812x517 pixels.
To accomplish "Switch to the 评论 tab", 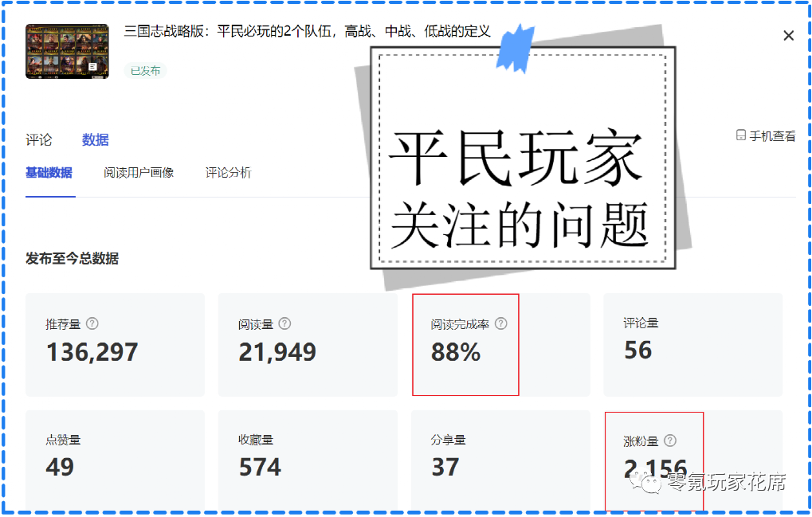I will tap(39, 139).
